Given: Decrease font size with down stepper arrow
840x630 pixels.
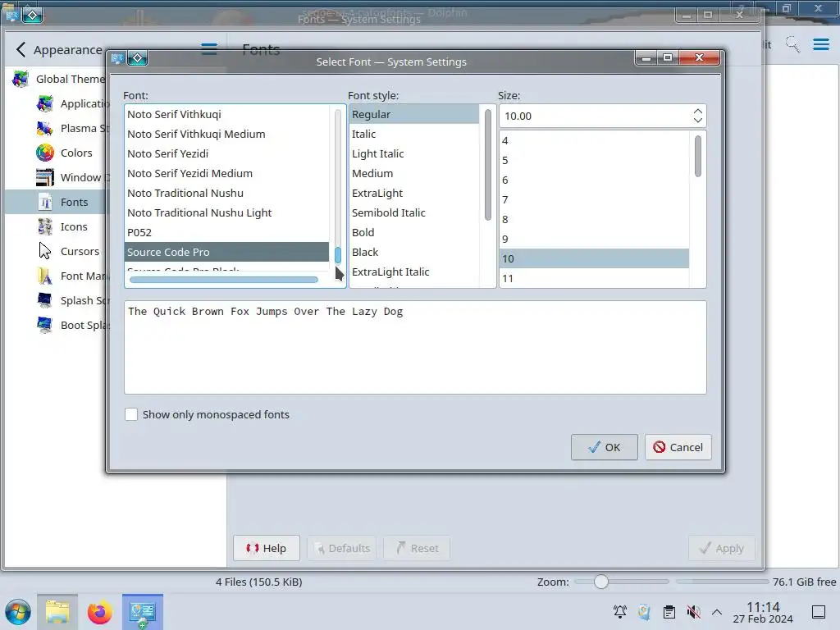Looking at the screenshot, I should 697,120.
